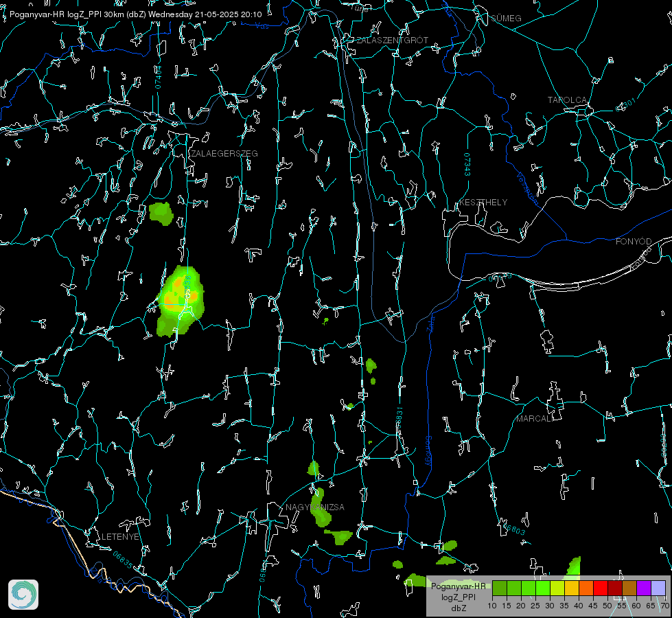
Task: Click the 06835 road number label
Action: (123, 560)
